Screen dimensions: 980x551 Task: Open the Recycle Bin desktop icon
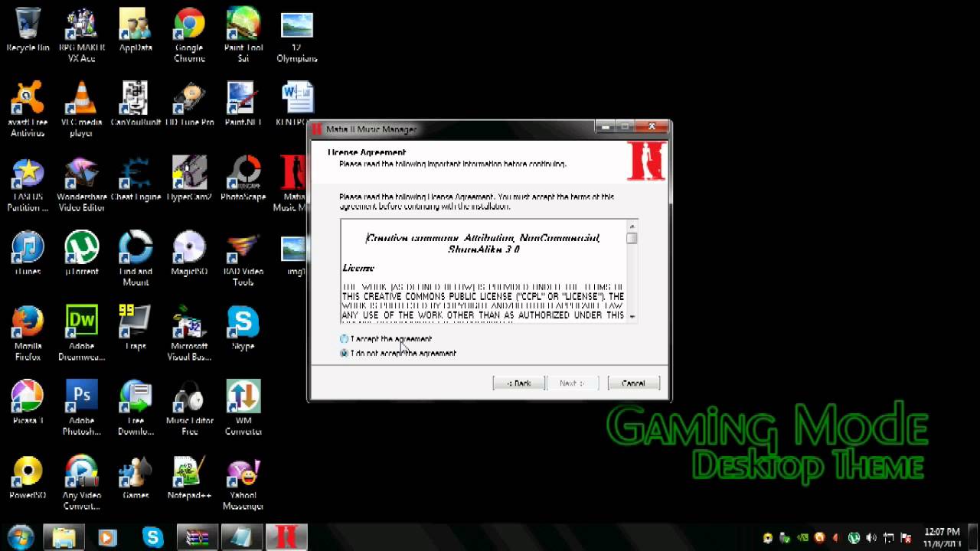click(x=28, y=30)
